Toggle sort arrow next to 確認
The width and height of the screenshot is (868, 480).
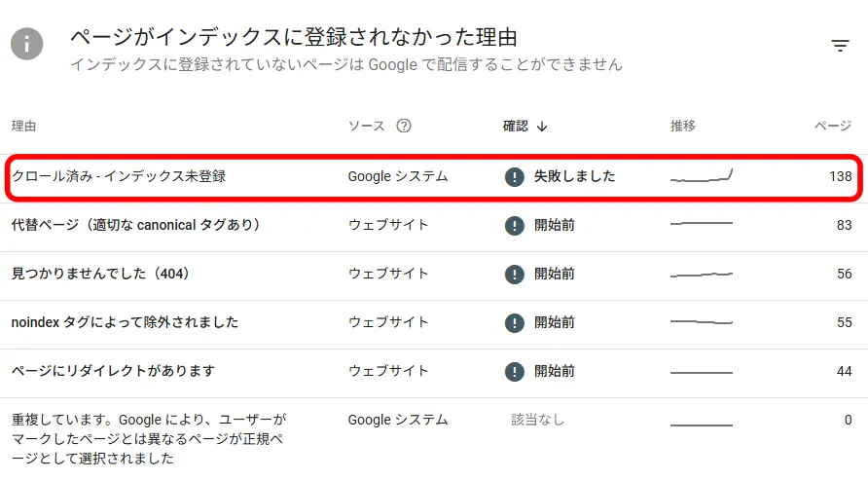(x=542, y=127)
